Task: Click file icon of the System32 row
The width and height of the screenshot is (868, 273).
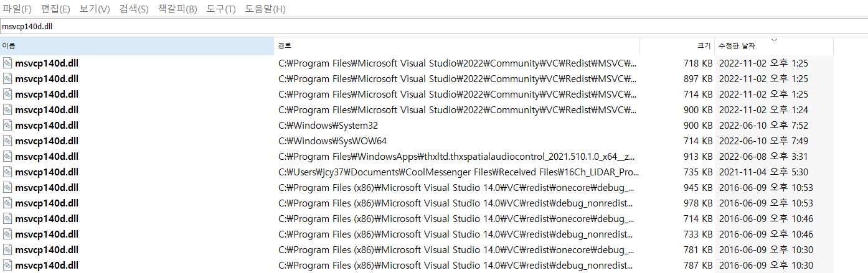Action: tap(7, 125)
